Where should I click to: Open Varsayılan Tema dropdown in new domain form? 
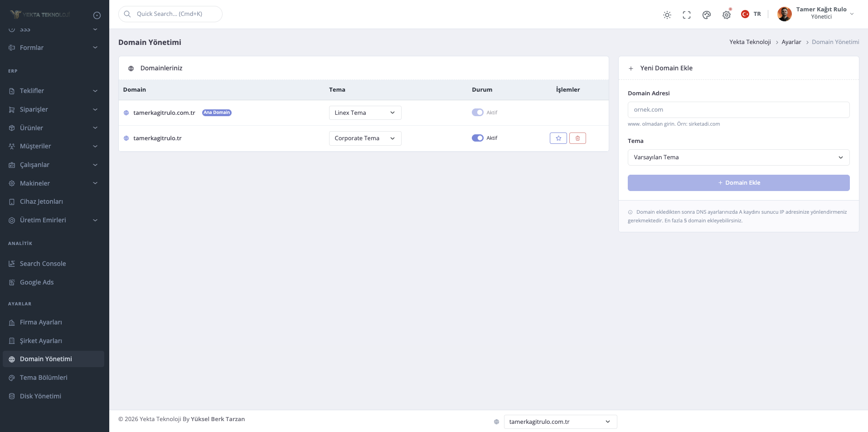coord(738,157)
